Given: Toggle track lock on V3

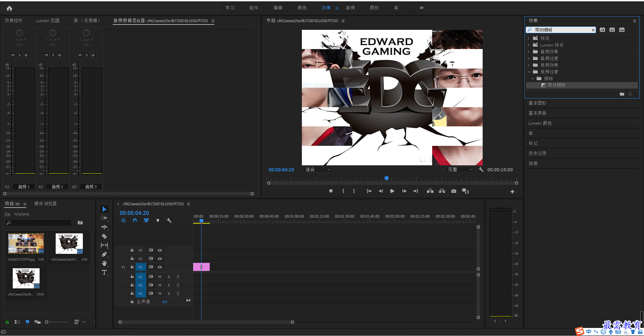Looking at the screenshot, I should click(x=132, y=250).
